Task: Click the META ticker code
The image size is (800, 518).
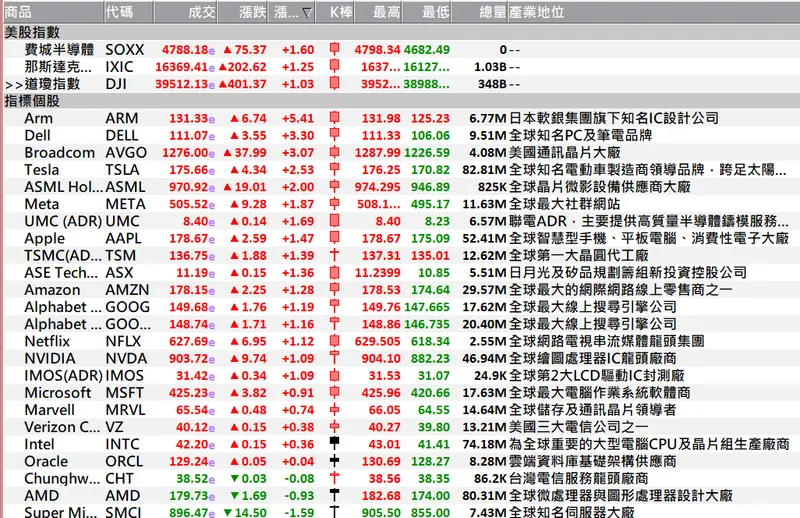Action: [x=125, y=204]
